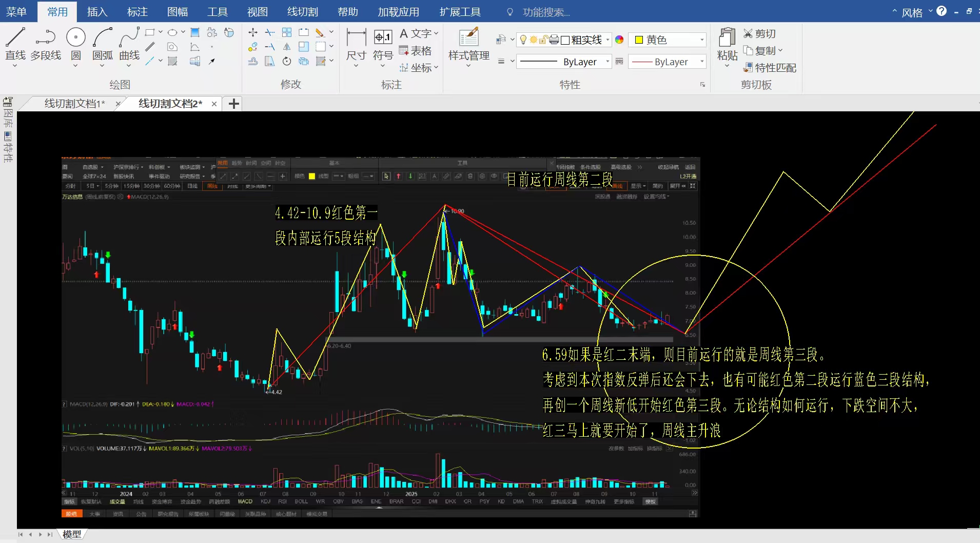Select the 圆弧 arc tool
The height and width of the screenshot is (543, 980).
point(103,44)
